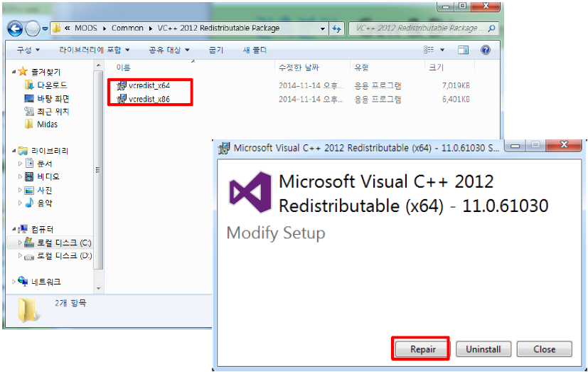The image size is (588, 372).
Task: Select Common in the address breadcrumb
Action: point(127,28)
